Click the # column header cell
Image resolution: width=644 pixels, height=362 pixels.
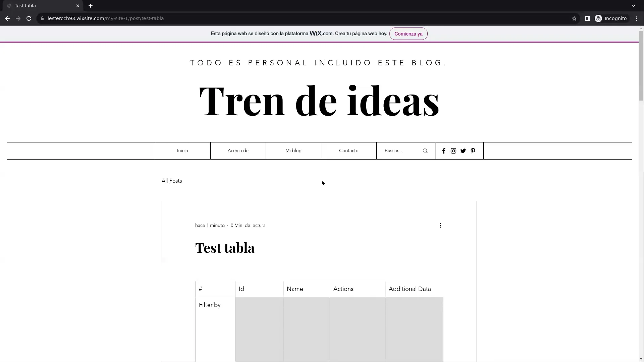[x=215, y=289]
